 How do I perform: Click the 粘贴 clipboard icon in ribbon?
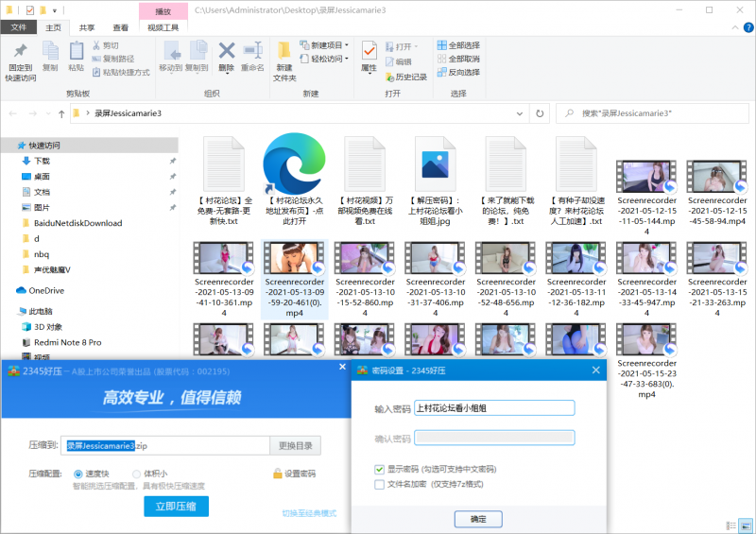(x=76, y=51)
